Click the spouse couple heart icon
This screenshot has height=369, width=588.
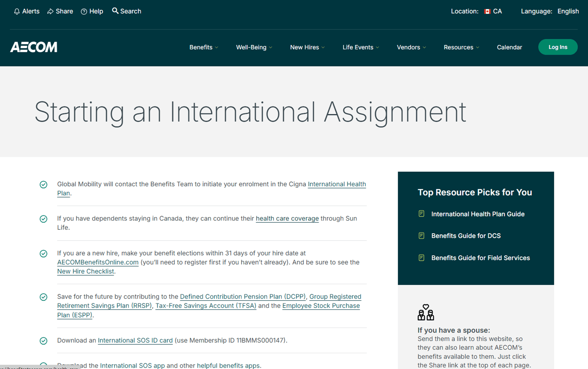[426, 312]
